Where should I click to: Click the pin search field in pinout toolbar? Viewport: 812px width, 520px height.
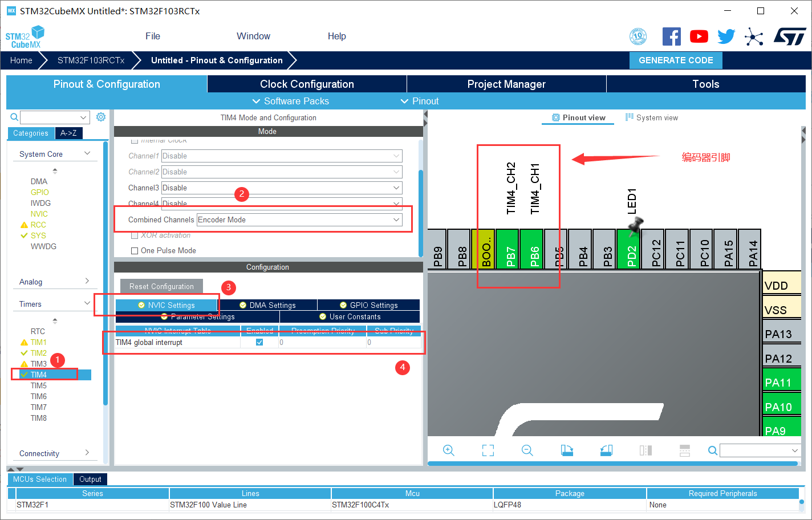pyautogui.click(x=760, y=450)
